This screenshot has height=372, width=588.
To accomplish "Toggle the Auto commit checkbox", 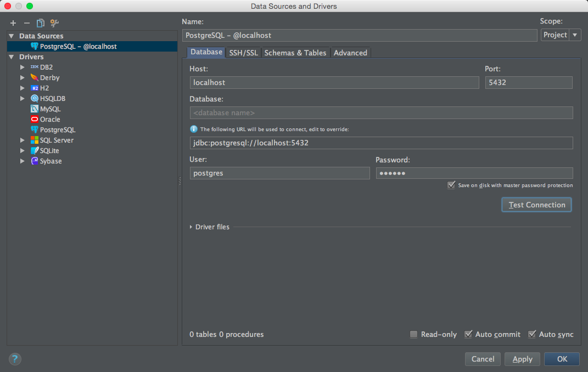I will click(468, 334).
